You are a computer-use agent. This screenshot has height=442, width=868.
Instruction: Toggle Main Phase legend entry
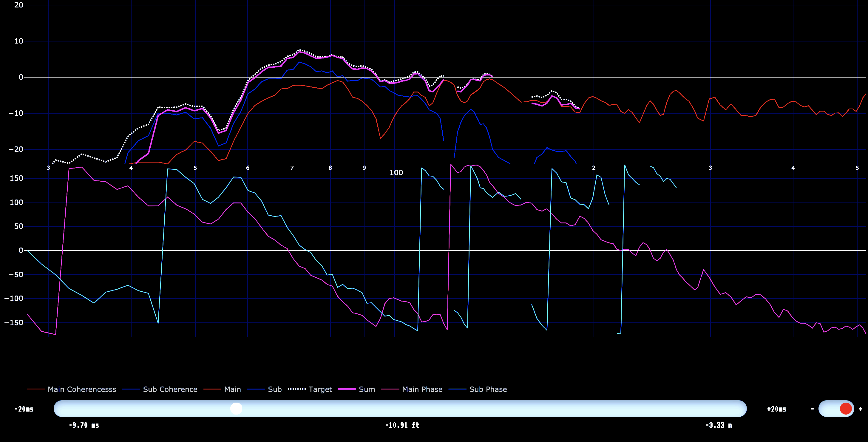point(412,389)
